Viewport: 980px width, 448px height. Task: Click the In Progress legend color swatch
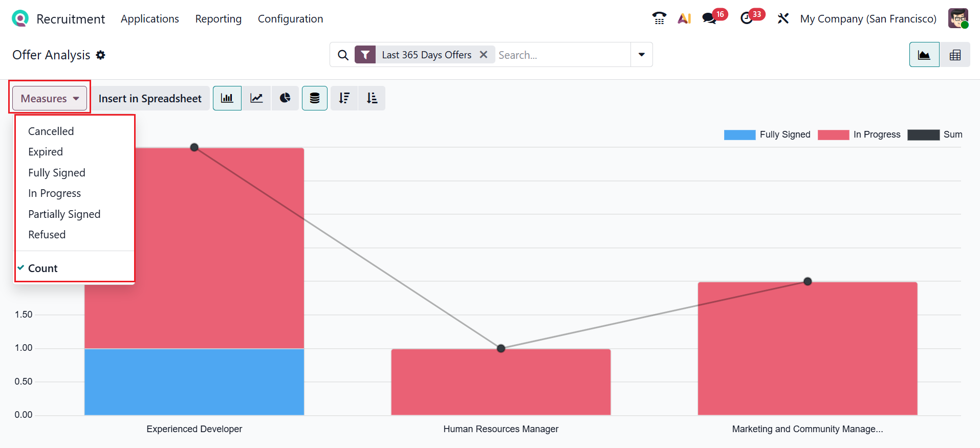[833, 135]
